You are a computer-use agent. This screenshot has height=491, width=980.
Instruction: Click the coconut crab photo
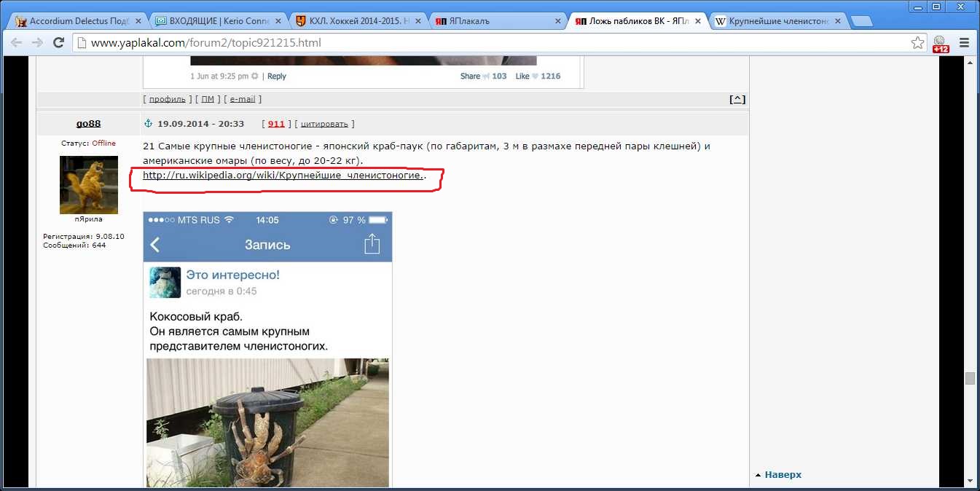tap(268, 423)
